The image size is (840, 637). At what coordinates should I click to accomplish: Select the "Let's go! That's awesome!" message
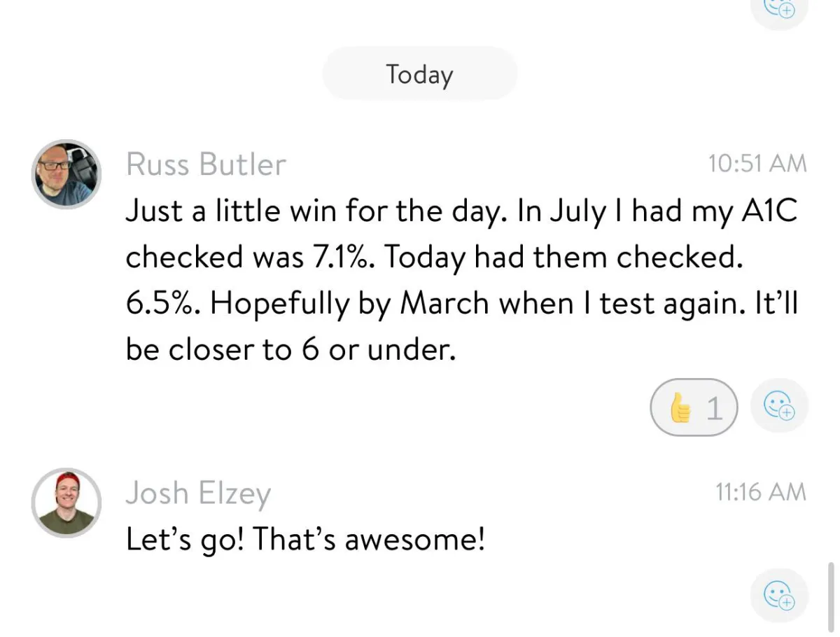(x=305, y=539)
